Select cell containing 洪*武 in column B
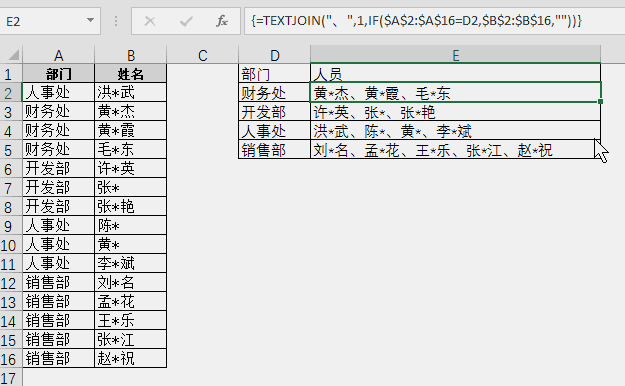 pos(131,93)
